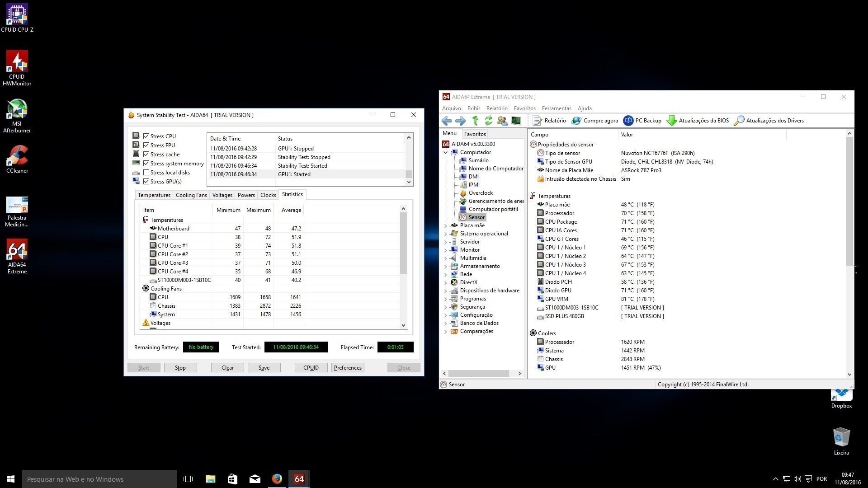Image resolution: width=868 pixels, height=488 pixels.
Task: Select Sumário item in AIDA64 tree
Action: tap(478, 160)
